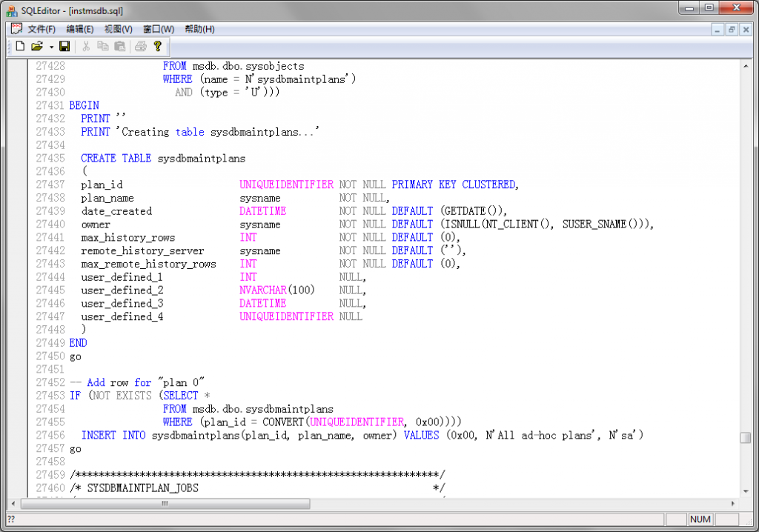Open the 窗口(W) menu
Image resolution: width=759 pixels, height=532 pixels.
point(159,29)
